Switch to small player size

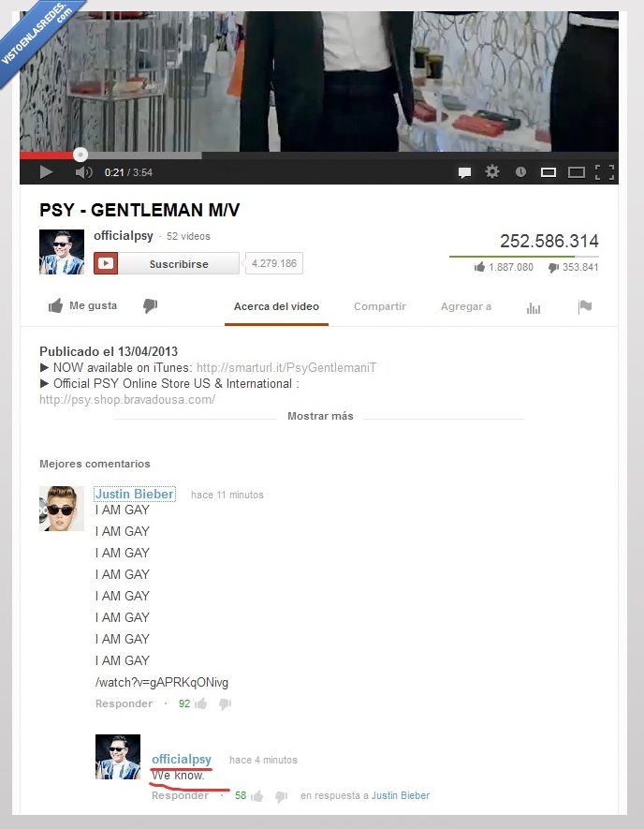[549, 172]
